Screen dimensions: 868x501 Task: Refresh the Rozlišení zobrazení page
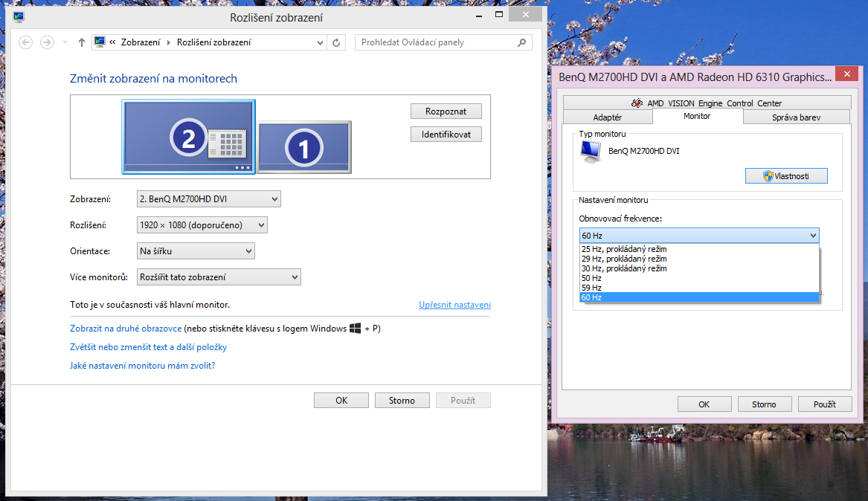pyautogui.click(x=337, y=42)
